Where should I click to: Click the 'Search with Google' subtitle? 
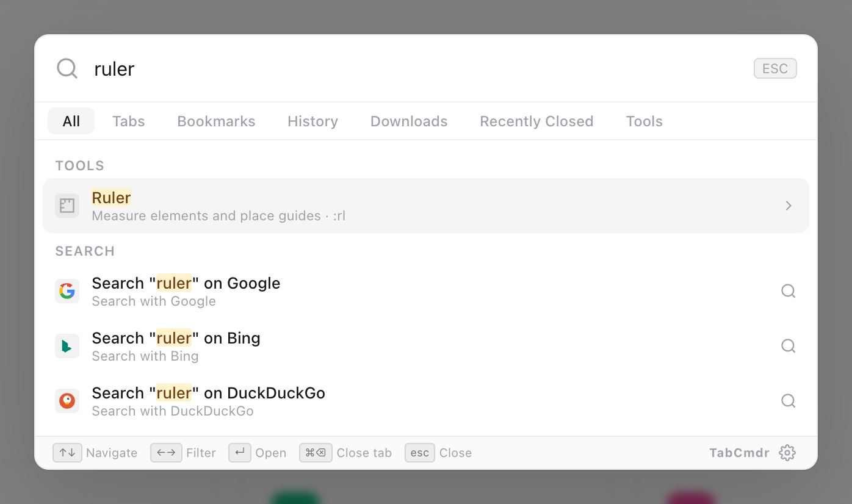tap(154, 301)
